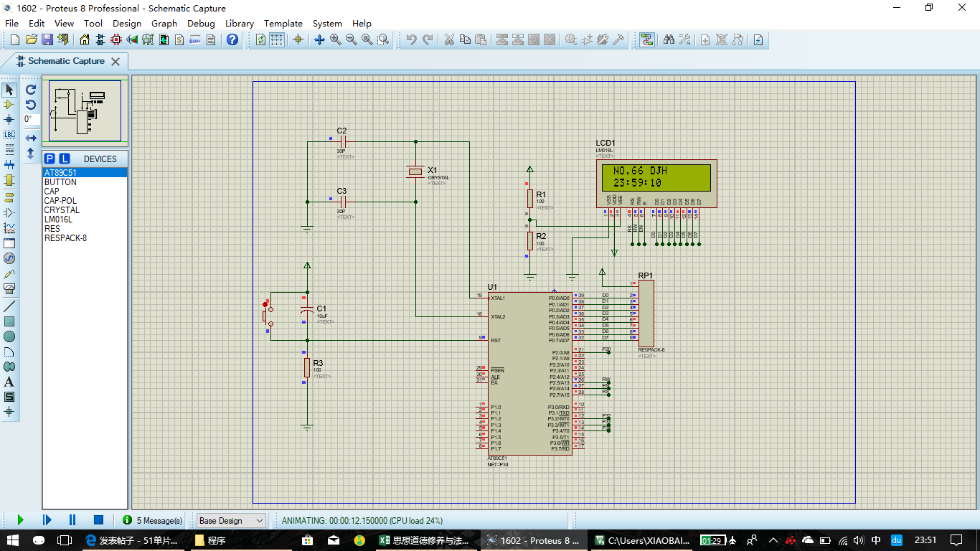Click the Home Page toolbar icon
The width and height of the screenshot is (980, 551).
pos(85,39)
